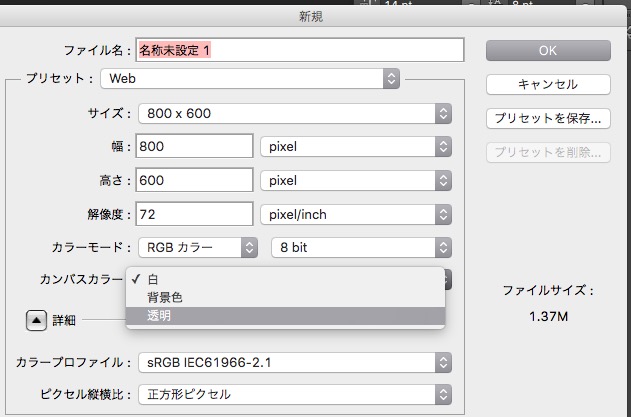The image size is (631, 417).
Task: Open the width unit pixel dropdown
Action: click(x=355, y=147)
